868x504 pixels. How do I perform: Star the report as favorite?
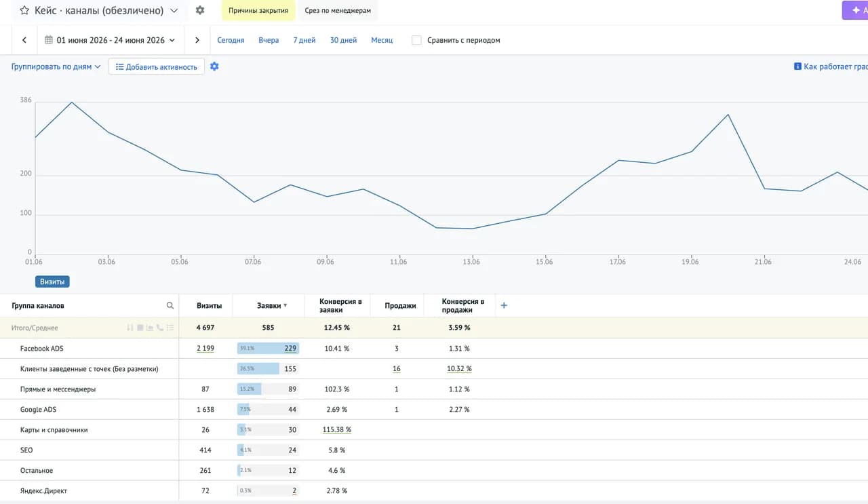pos(24,11)
